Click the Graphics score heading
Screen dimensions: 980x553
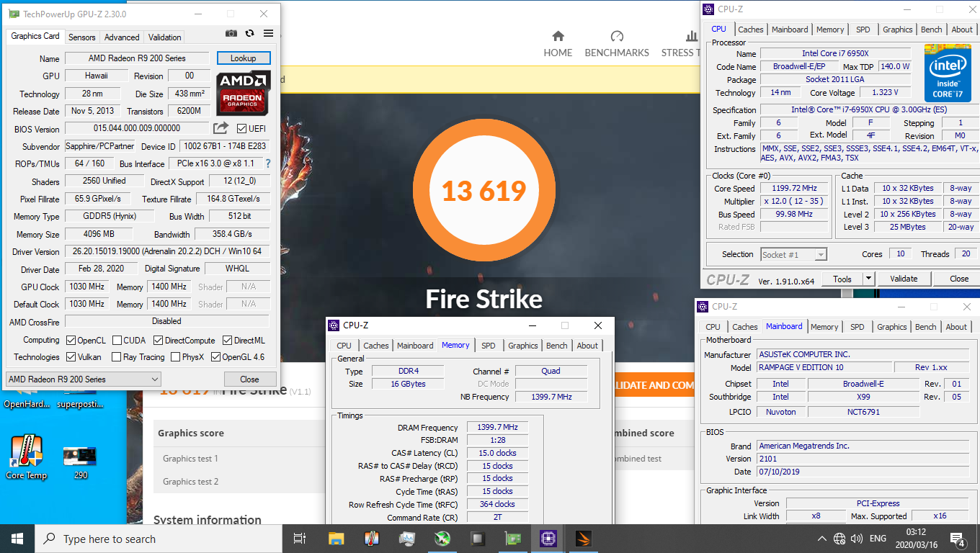pyautogui.click(x=191, y=433)
